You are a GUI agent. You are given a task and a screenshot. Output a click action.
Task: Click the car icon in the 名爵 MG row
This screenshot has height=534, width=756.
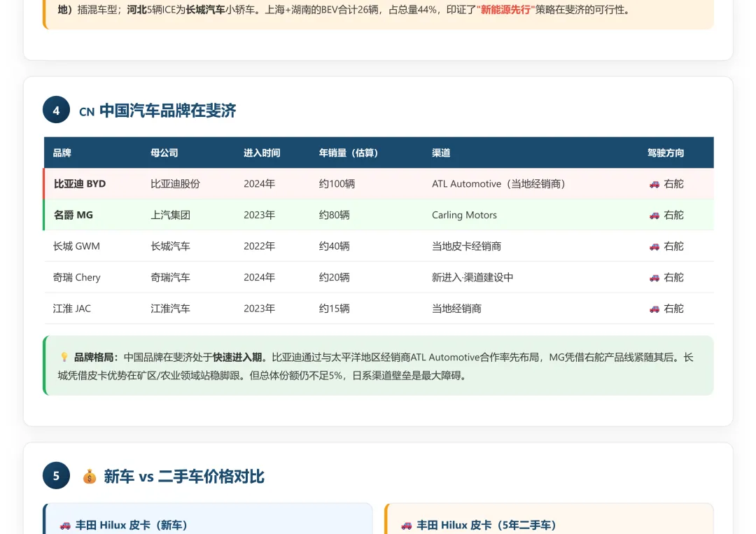[654, 216]
